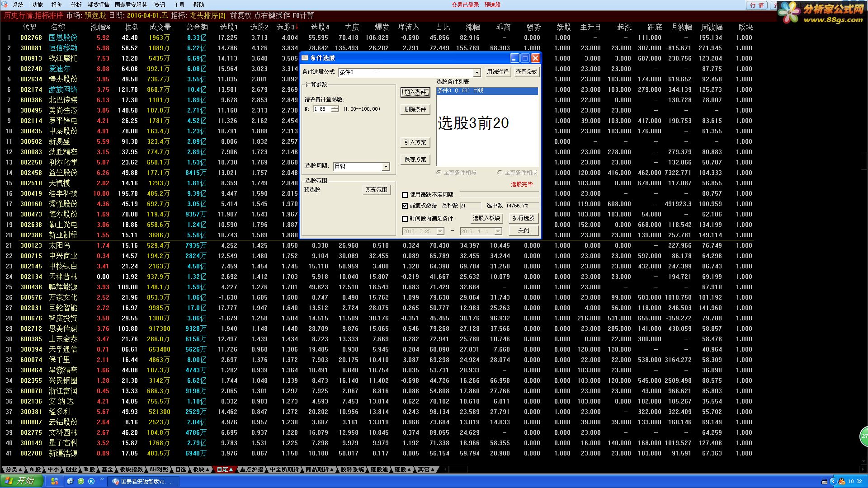This screenshot has width=868, height=488.
Task: Click the 条件选股 dialog title icon
Action: pos(305,58)
